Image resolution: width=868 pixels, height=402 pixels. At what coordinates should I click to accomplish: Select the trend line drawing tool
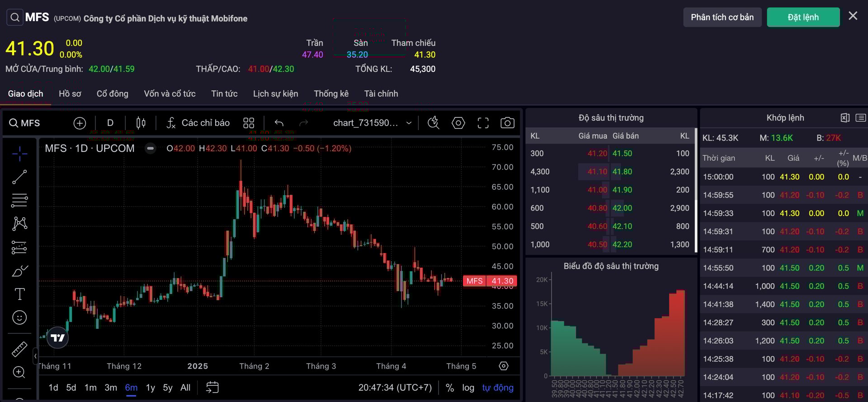tap(19, 177)
